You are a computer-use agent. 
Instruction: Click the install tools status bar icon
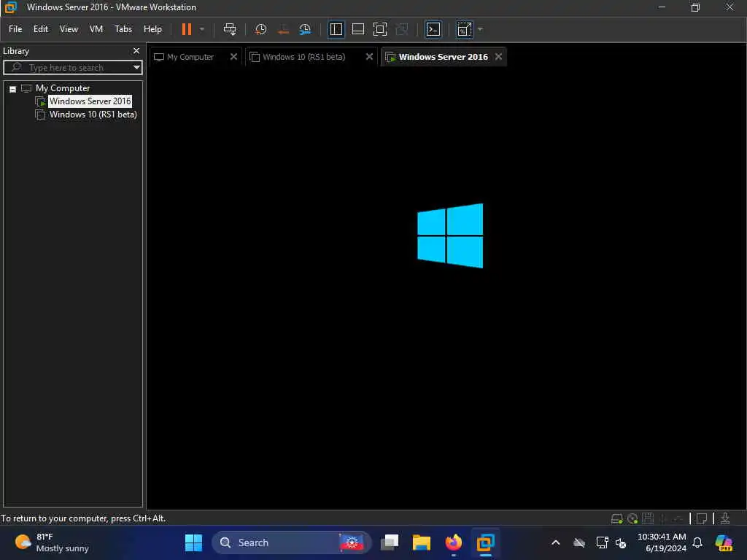(x=725, y=518)
